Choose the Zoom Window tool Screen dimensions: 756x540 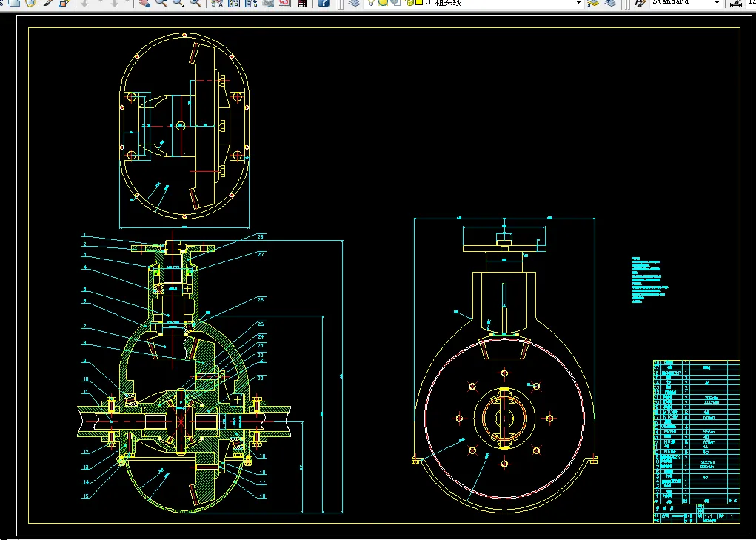tap(178, 2)
